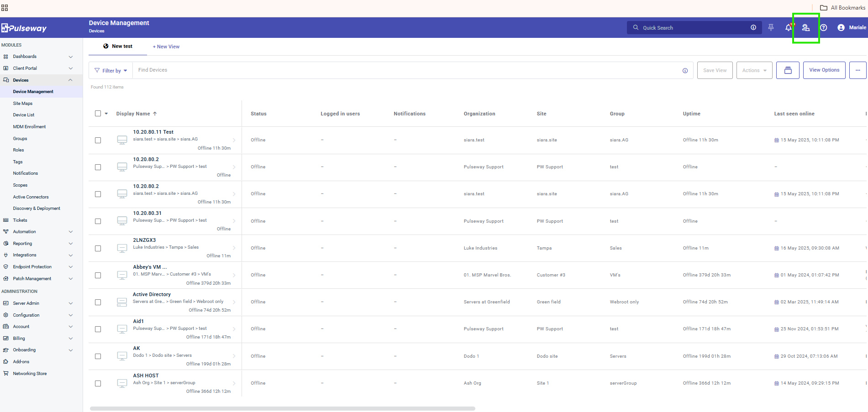Open the ASH HOST row arrow
Viewport: 868px width, 412px height.
click(234, 383)
